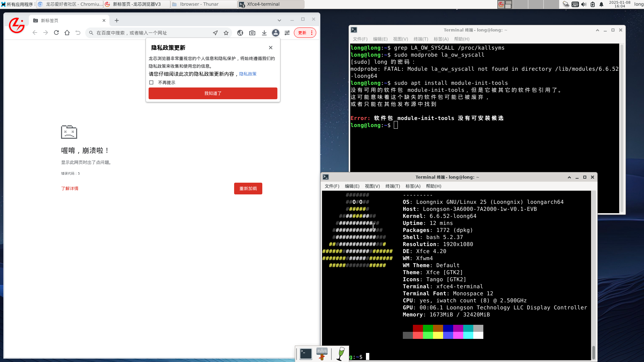
Task: Click the keyboard input method tray icon
Action: (x=575, y=4)
